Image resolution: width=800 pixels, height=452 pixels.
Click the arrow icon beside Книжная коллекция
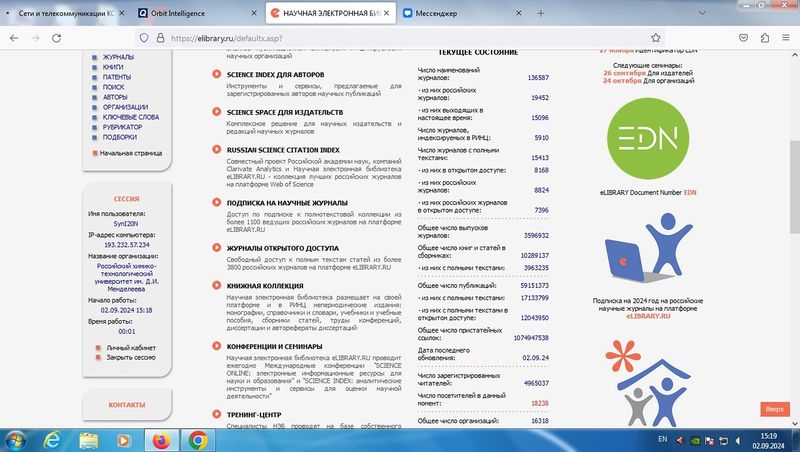click(217, 285)
